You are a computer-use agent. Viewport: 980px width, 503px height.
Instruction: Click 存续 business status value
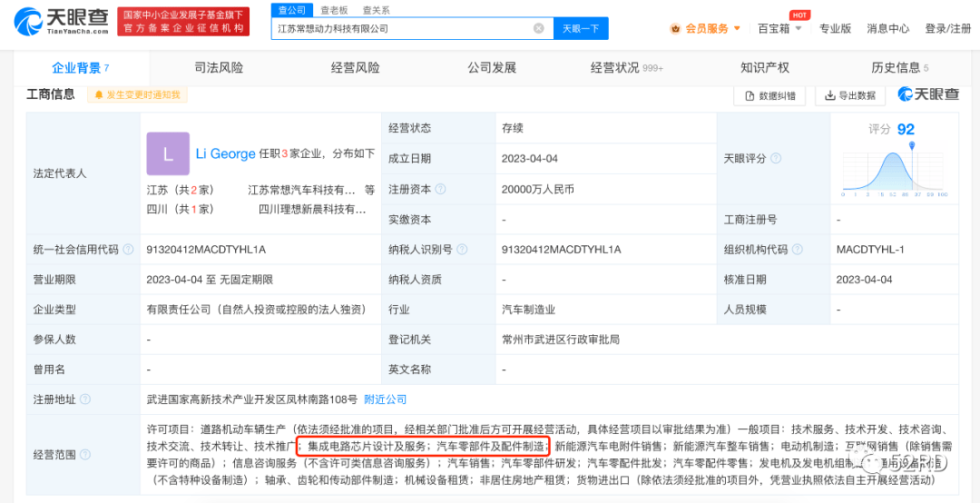[512, 129]
